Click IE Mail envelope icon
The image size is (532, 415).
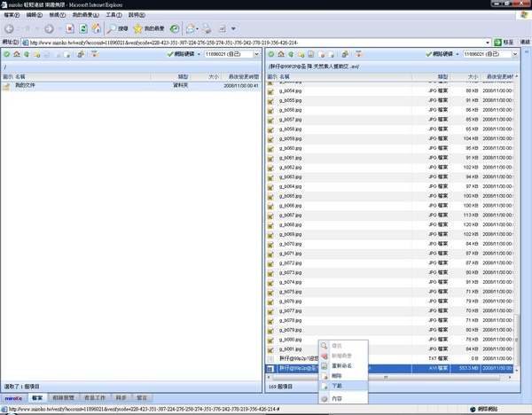(191, 29)
